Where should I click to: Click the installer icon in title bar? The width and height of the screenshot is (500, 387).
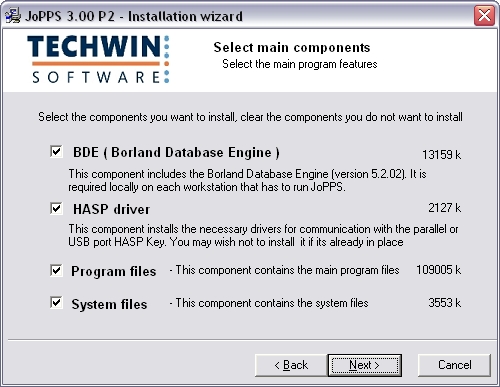point(13,16)
